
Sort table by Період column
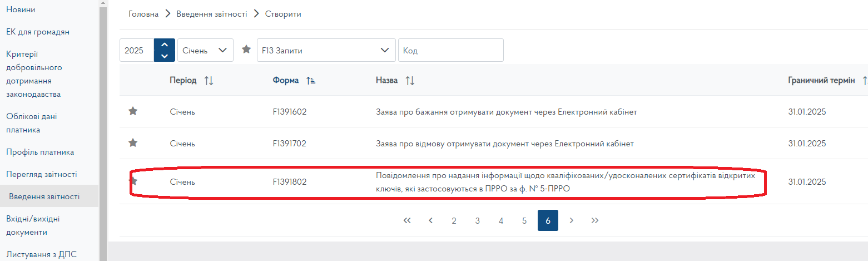coord(209,81)
